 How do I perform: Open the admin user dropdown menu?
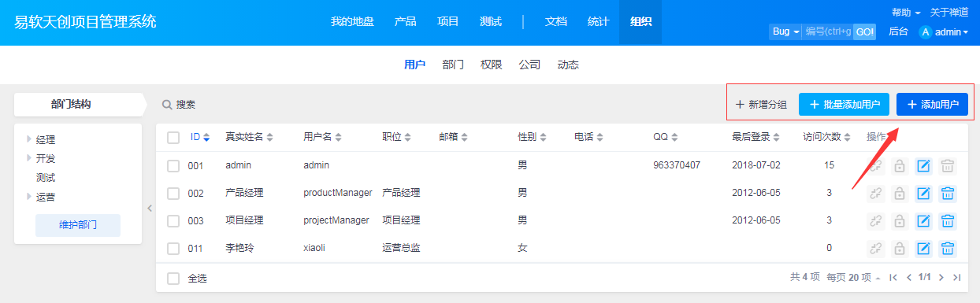click(x=944, y=32)
